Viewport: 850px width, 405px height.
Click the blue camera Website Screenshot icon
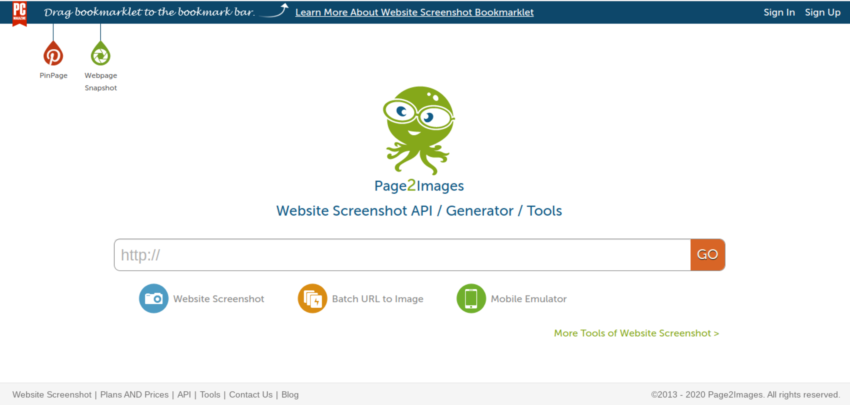coord(153,298)
